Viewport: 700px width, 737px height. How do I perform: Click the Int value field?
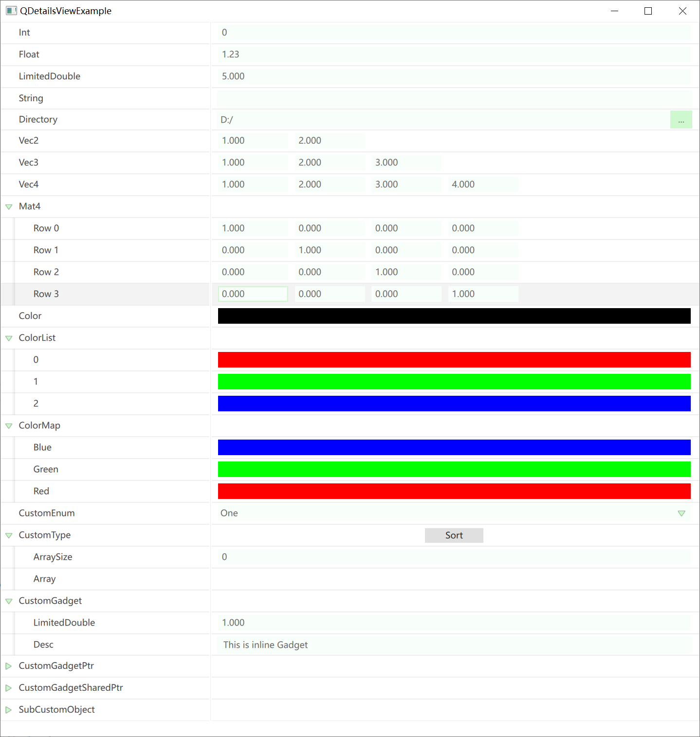(x=454, y=33)
